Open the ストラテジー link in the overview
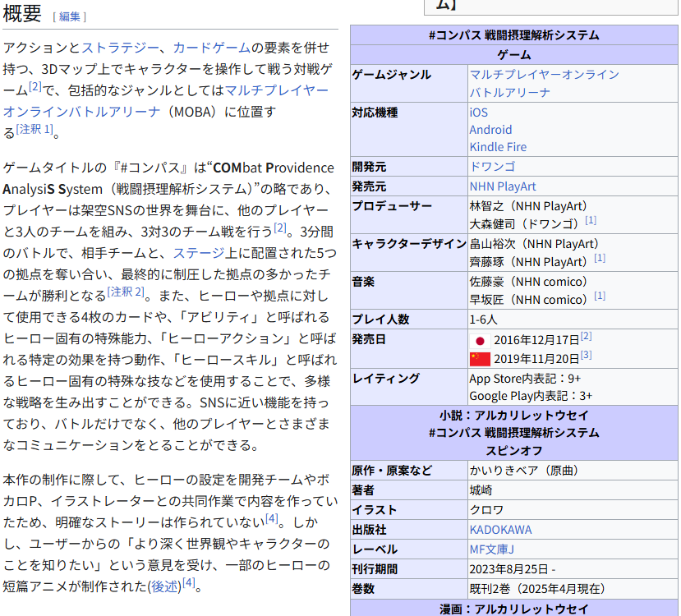The width and height of the screenshot is (681, 616). pyautogui.click(x=120, y=48)
